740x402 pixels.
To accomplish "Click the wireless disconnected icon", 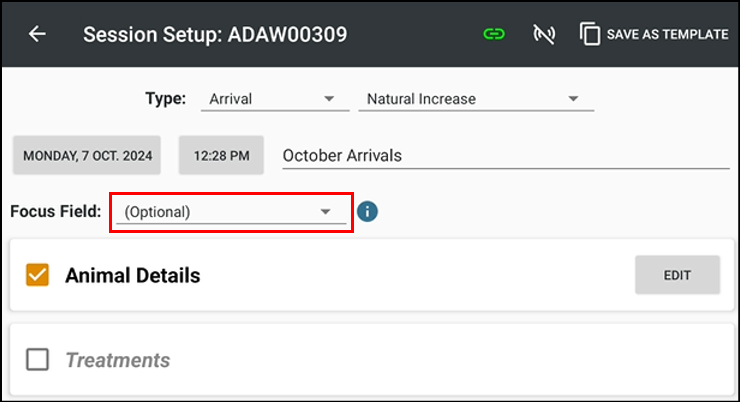I will coord(544,34).
